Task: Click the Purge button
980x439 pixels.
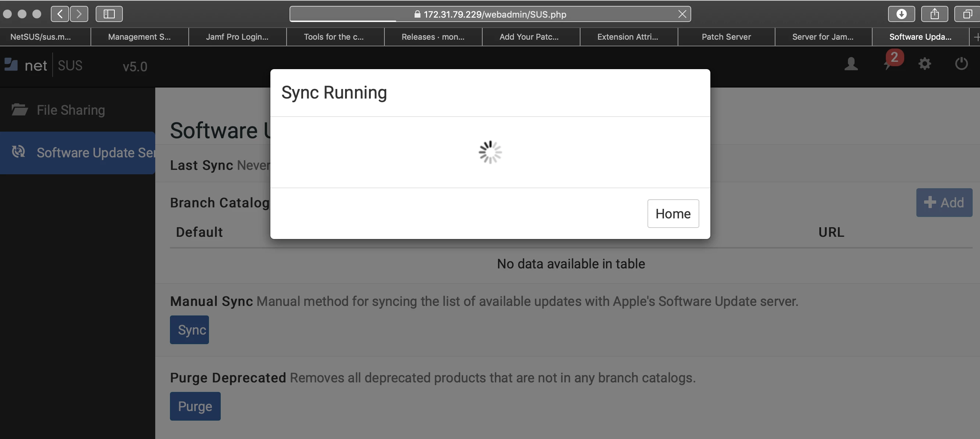Action: tap(195, 406)
